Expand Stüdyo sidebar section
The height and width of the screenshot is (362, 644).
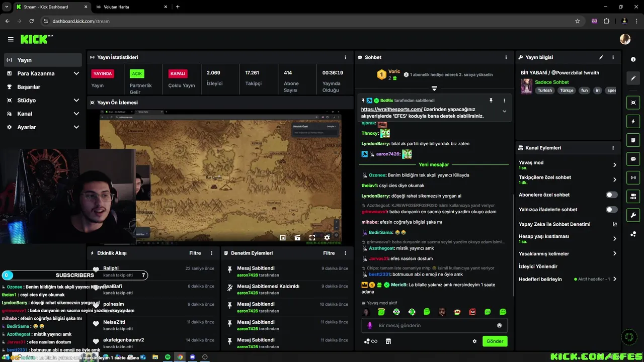pos(76,100)
